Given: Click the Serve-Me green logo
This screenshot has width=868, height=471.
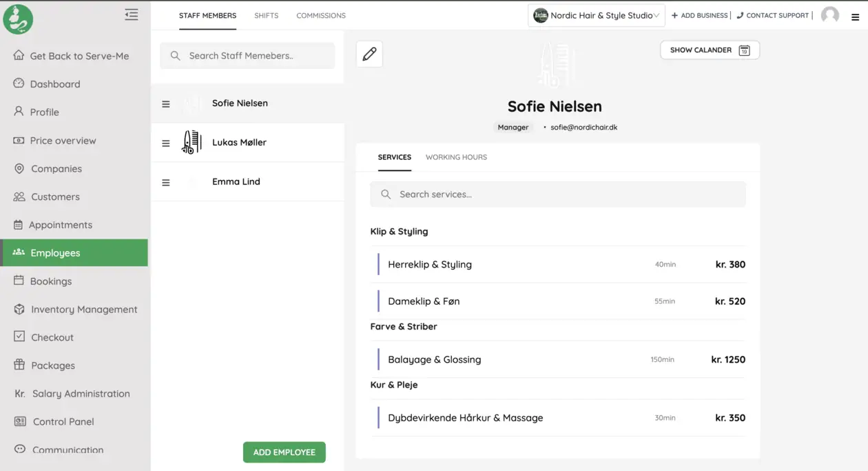Looking at the screenshot, I should pos(18,19).
